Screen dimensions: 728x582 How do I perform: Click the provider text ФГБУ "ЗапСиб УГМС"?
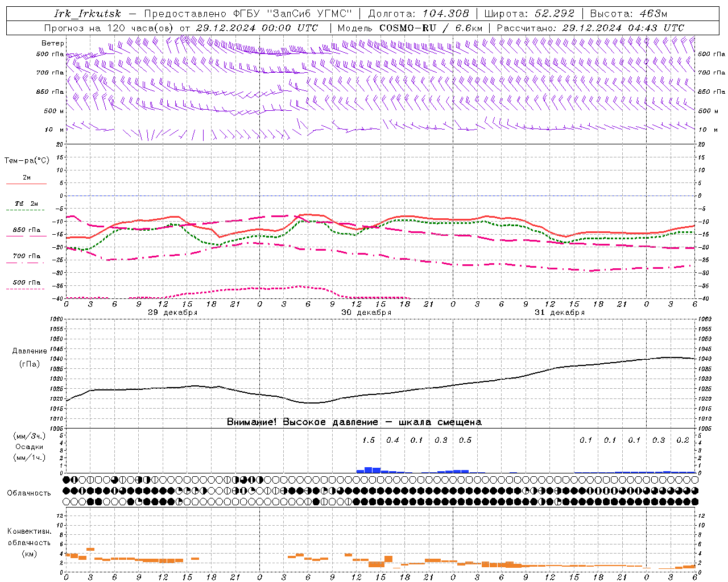[293, 14]
